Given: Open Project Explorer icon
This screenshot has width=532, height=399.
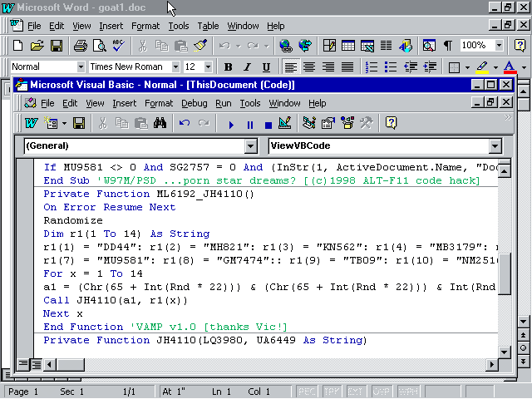Looking at the screenshot, I should click(308, 123).
